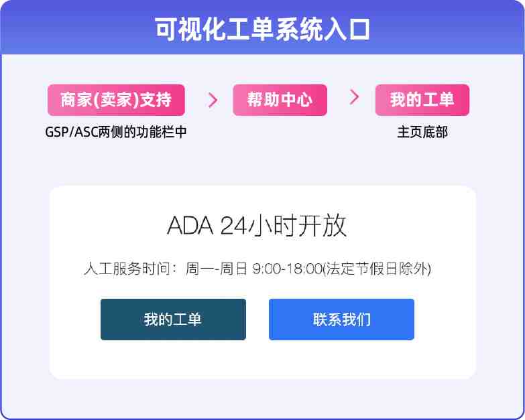Click the (法定节假日除外) note
The height and width of the screenshot is (420, 525).
click(377, 269)
